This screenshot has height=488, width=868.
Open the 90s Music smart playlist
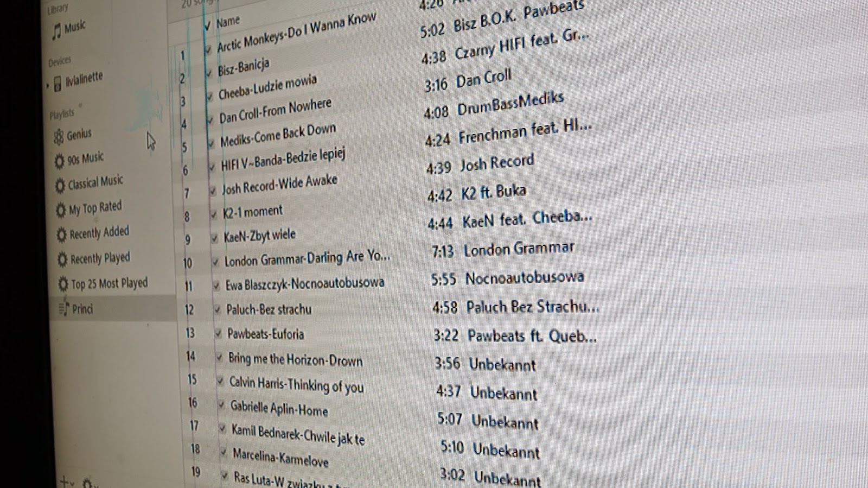coord(79,160)
